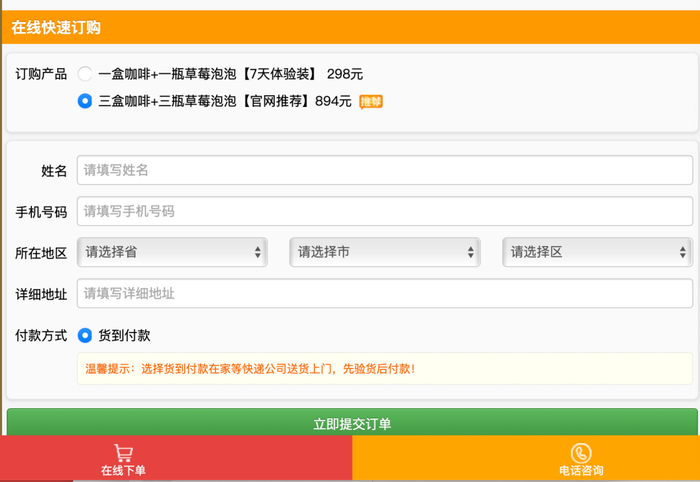
Task: Click the 在线快速订购 header text
Action: pos(56,27)
